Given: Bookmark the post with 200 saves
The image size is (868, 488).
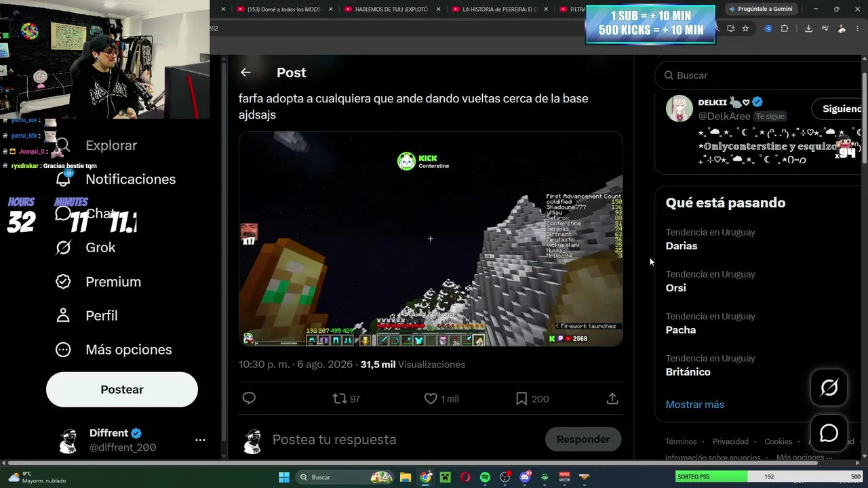Looking at the screenshot, I should [x=532, y=399].
